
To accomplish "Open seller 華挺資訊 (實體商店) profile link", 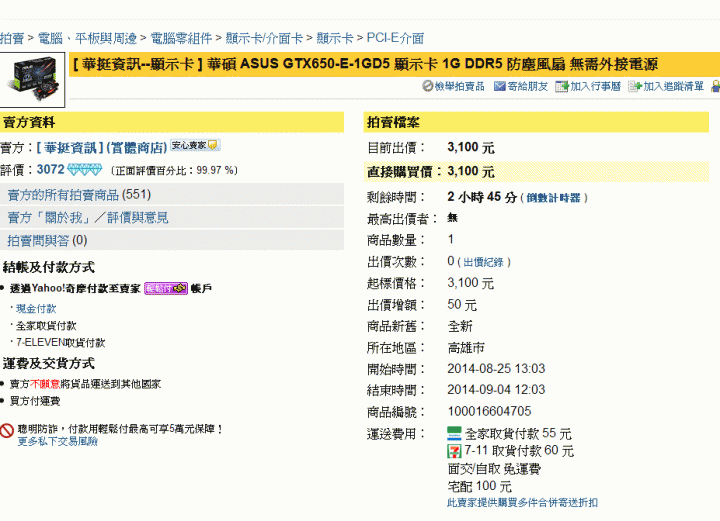I will tap(102, 148).
